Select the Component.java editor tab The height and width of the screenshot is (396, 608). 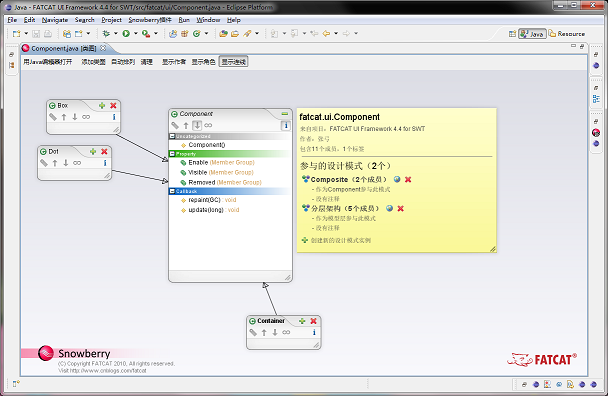(64, 48)
